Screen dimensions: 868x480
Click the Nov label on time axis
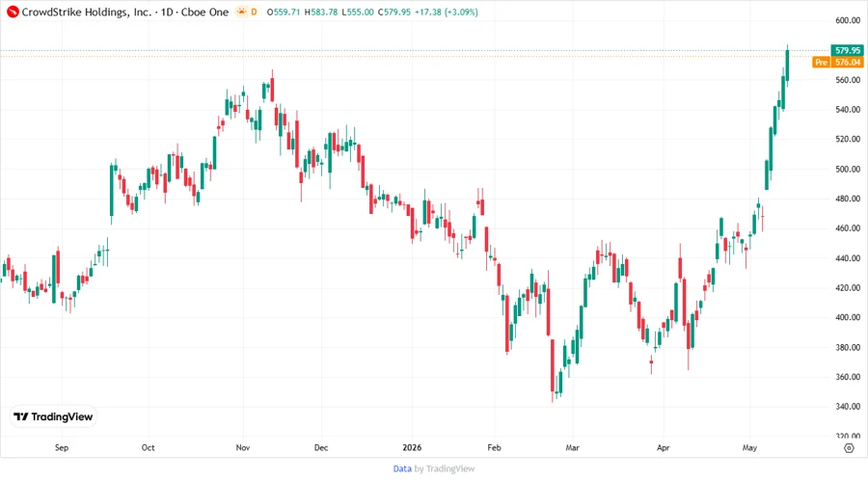(x=242, y=447)
